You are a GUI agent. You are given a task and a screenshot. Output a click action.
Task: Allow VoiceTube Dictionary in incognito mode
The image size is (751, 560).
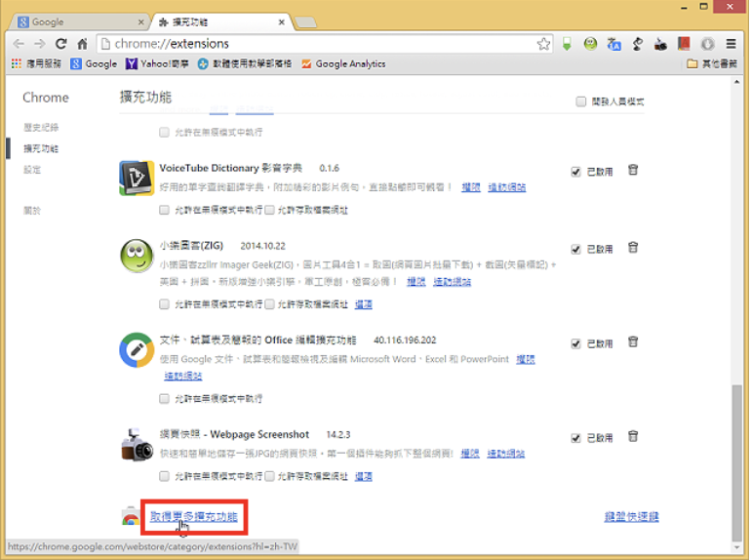pyautogui.click(x=164, y=210)
